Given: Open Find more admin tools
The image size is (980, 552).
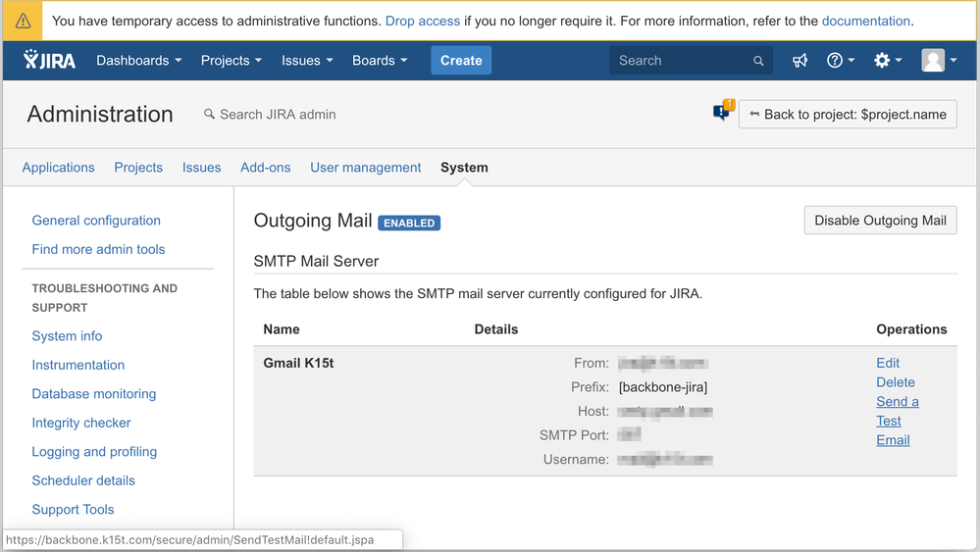Looking at the screenshot, I should pyautogui.click(x=98, y=249).
